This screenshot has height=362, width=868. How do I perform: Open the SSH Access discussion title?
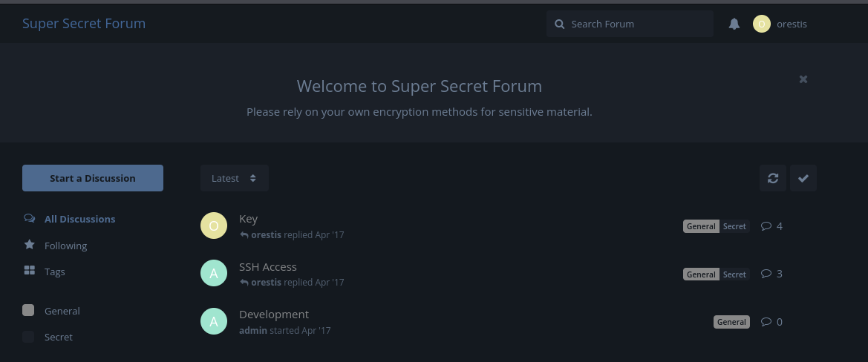pyautogui.click(x=268, y=266)
